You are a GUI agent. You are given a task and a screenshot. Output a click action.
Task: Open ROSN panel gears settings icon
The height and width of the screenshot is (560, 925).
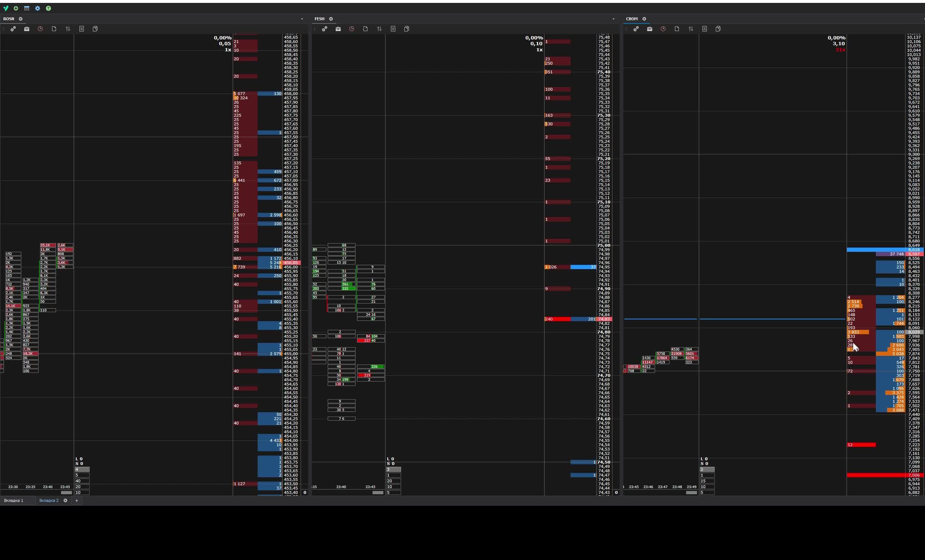pyautogui.click(x=13, y=29)
